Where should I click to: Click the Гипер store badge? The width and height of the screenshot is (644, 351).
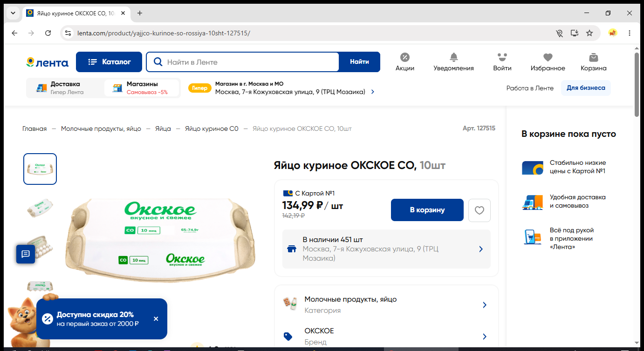[x=199, y=88]
